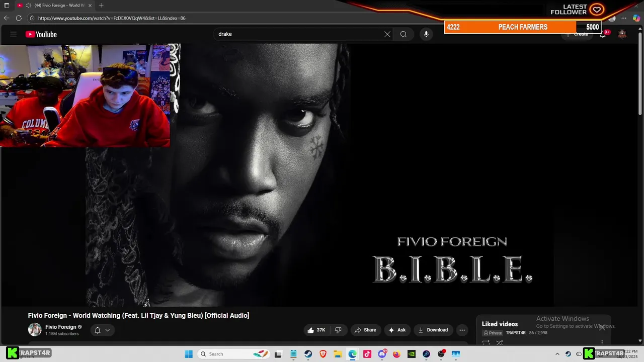Click the video player image
The image size is (644, 362).
pos(319,175)
